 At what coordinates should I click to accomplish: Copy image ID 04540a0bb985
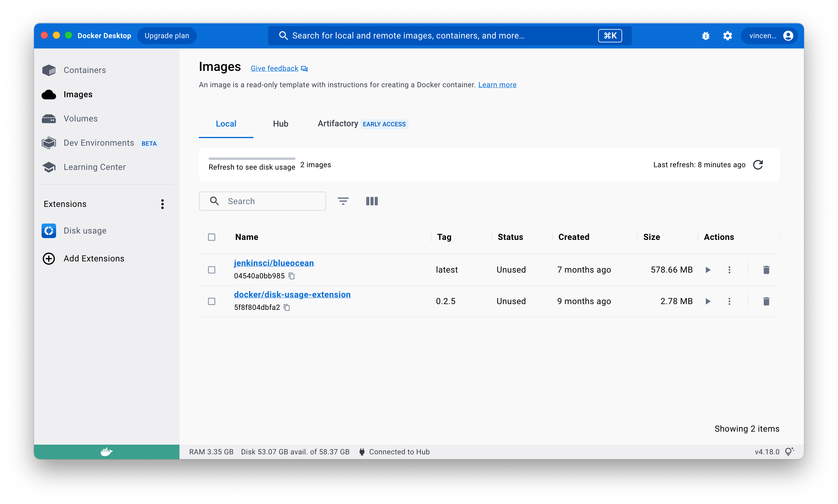(x=292, y=276)
